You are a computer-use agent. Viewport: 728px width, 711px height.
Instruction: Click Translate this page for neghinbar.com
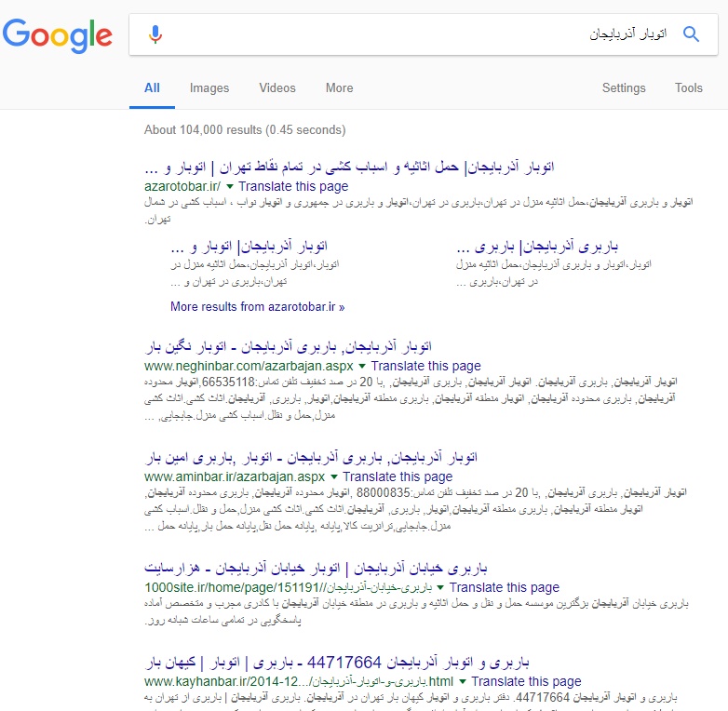coord(425,366)
